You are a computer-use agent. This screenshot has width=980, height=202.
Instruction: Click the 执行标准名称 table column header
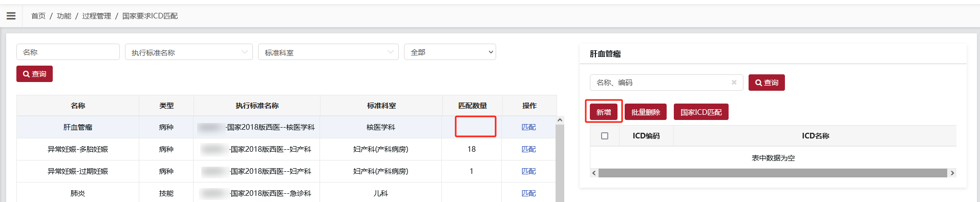pos(257,106)
